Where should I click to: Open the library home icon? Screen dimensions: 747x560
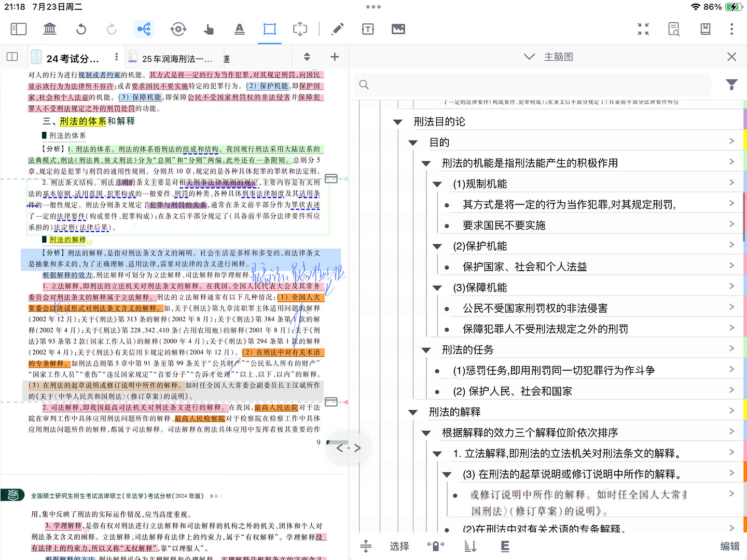50,29
